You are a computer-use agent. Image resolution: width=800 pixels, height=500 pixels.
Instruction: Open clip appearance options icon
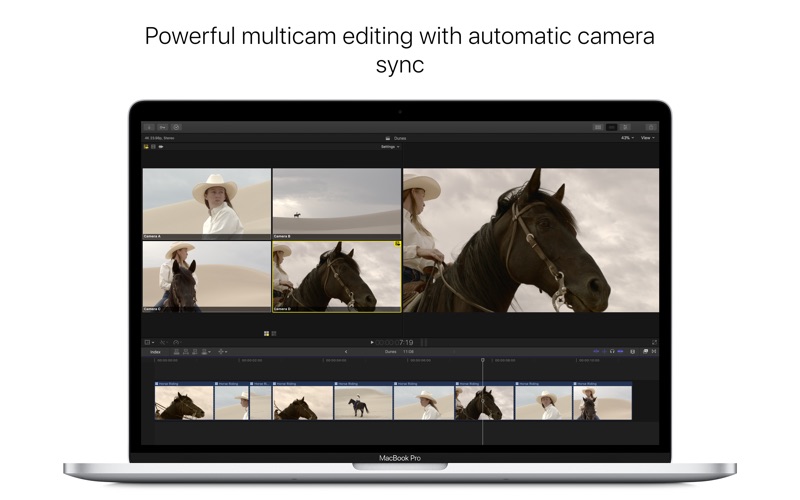coord(633,352)
